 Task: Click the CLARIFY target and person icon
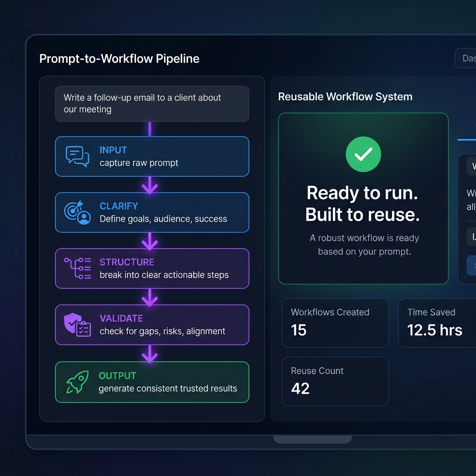[78, 212]
